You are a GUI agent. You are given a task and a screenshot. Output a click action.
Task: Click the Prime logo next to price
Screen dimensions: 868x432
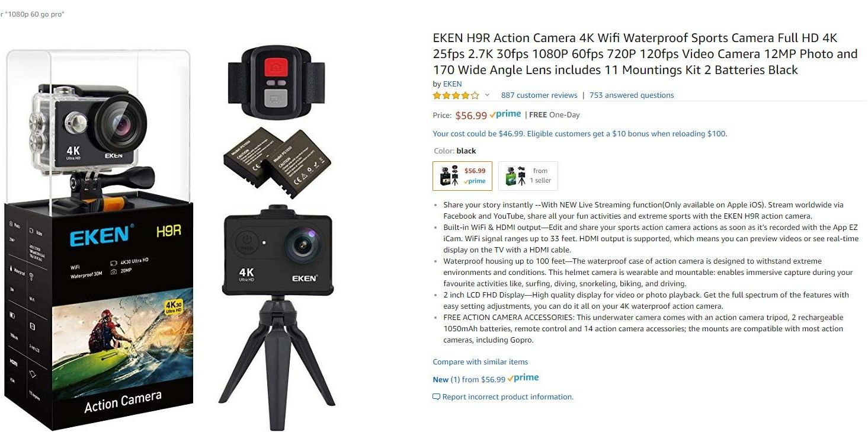(x=505, y=114)
